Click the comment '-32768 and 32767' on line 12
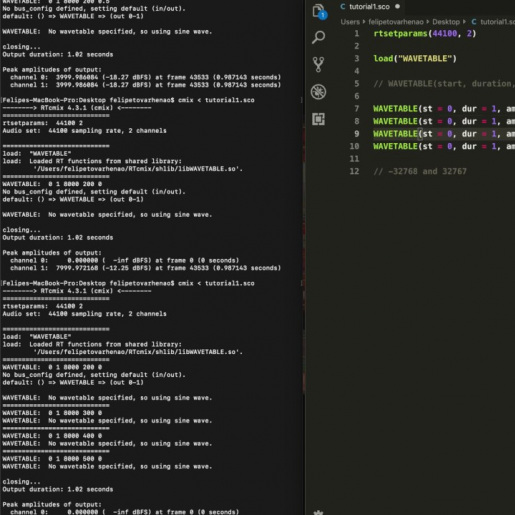Viewport: 515px width, 515px height. pos(420,171)
